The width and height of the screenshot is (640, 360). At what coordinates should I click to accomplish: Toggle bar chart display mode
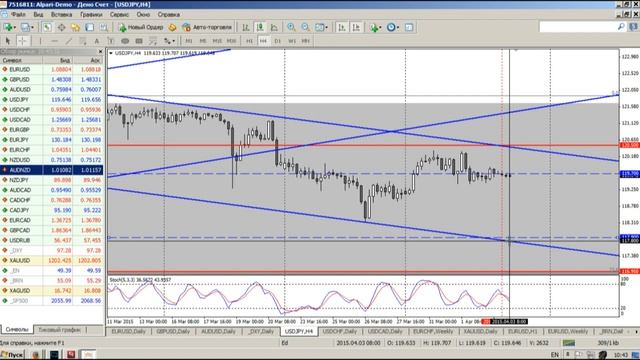(x=246, y=27)
